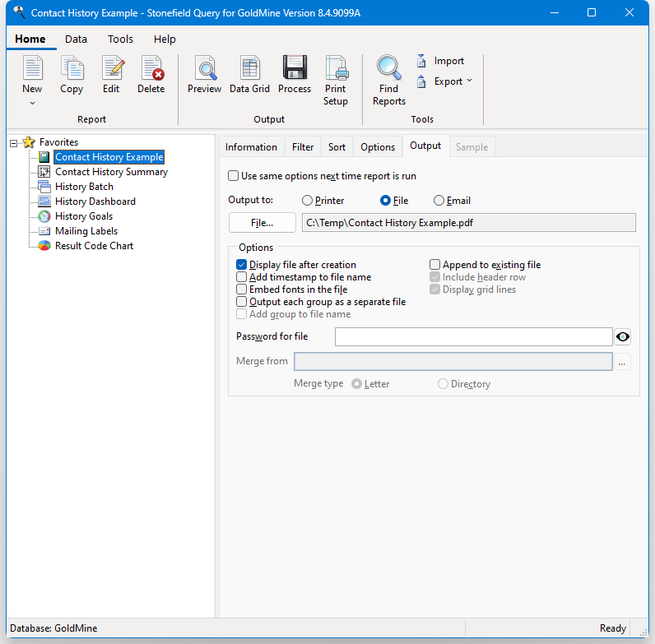The width and height of the screenshot is (655, 644).
Task: Check Add timestamp to file name
Action: point(241,277)
